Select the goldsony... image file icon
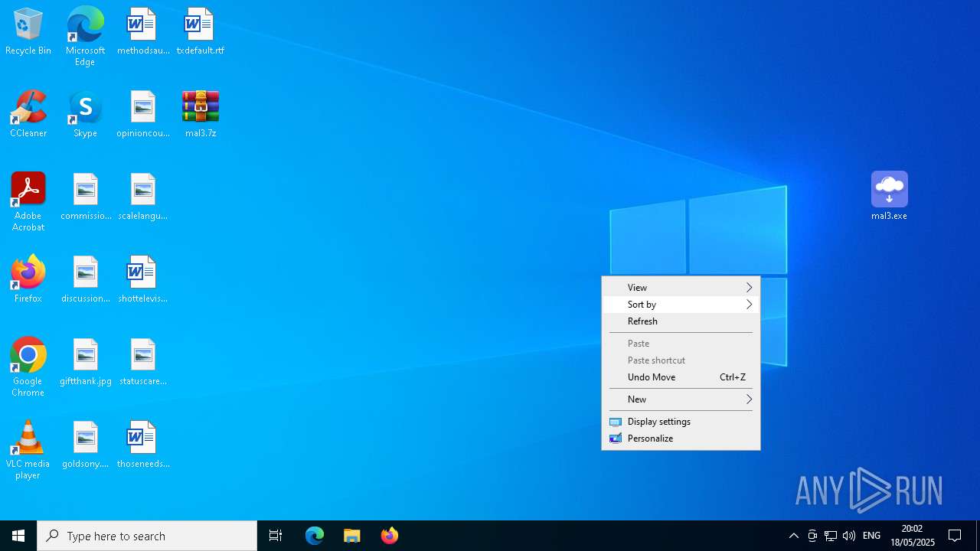Viewport: 980px width, 551px height. 85,445
